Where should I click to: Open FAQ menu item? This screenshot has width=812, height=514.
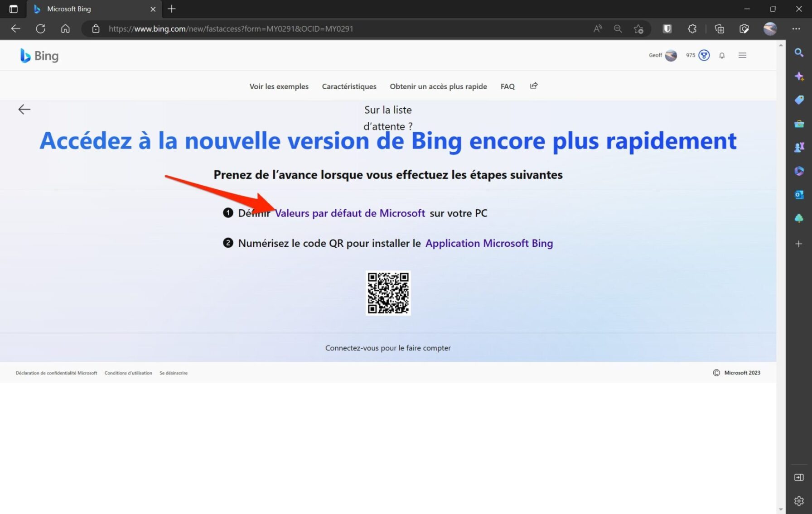point(507,86)
